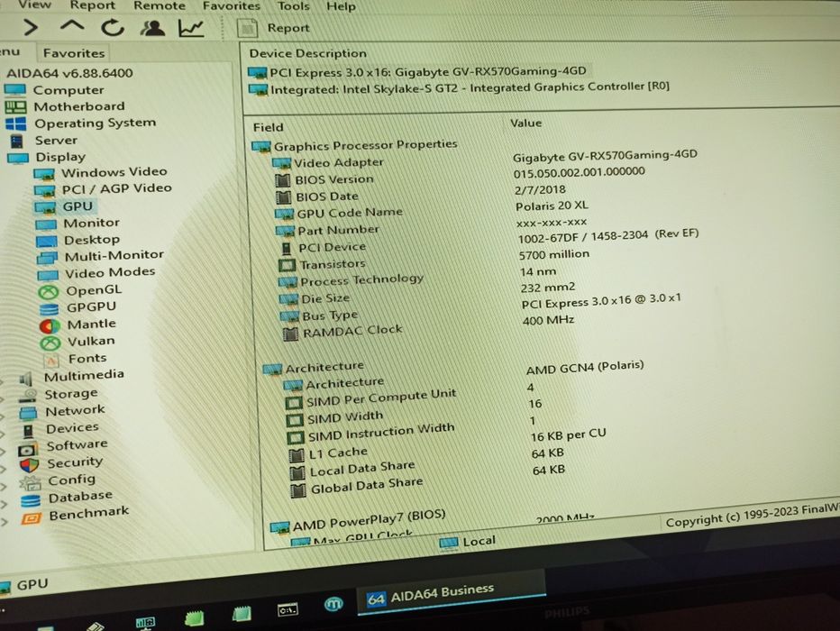Select the BIOS Version row
Viewport: 840px width, 631px height.
tap(460, 177)
